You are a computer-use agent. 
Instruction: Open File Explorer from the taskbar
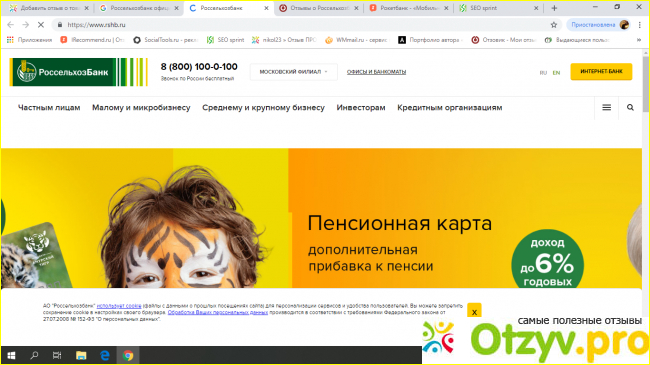click(81, 355)
